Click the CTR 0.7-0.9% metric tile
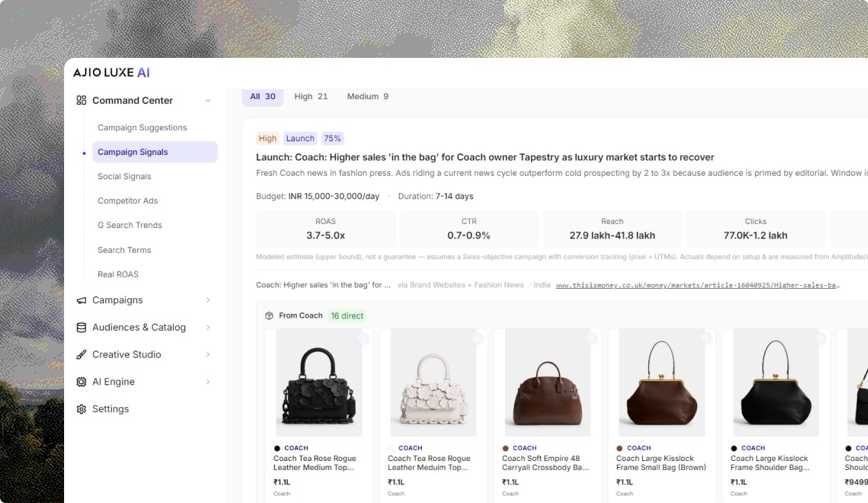This screenshot has height=503, width=868. [x=469, y=229]
